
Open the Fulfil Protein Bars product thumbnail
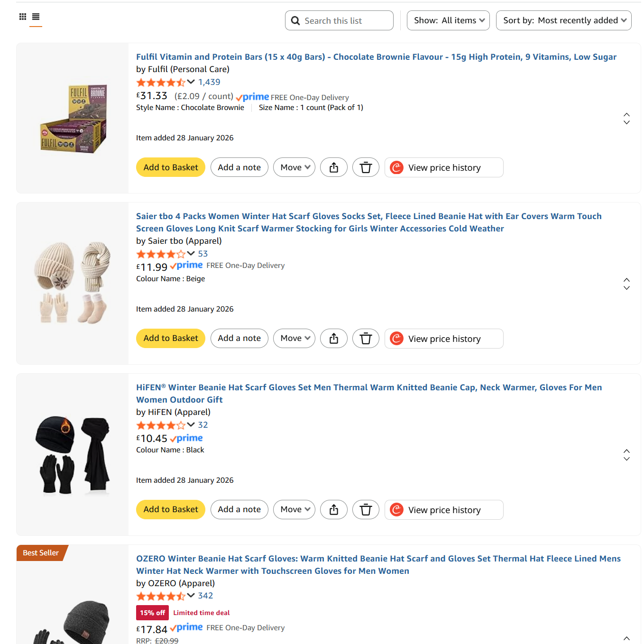[x=73, y=118]
